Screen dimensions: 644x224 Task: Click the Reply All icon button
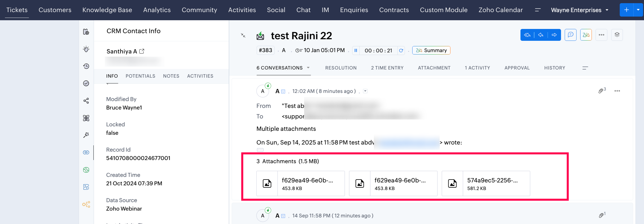coord(527,35)
